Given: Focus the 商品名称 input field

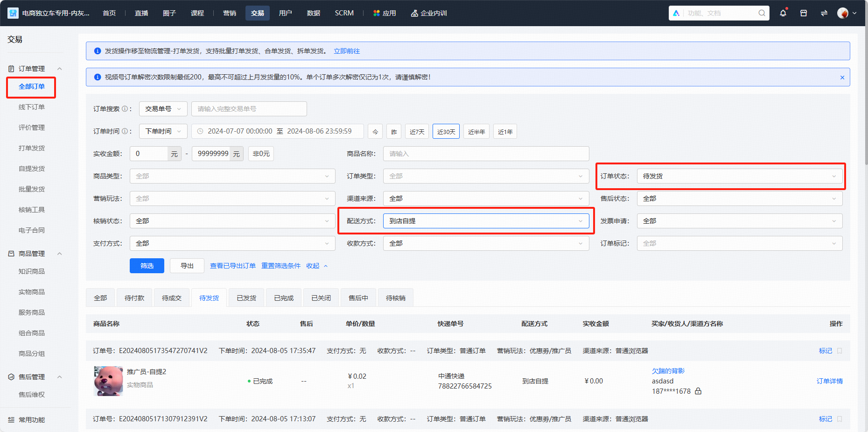Looking at the screenshot, I should tap(486, 154).
